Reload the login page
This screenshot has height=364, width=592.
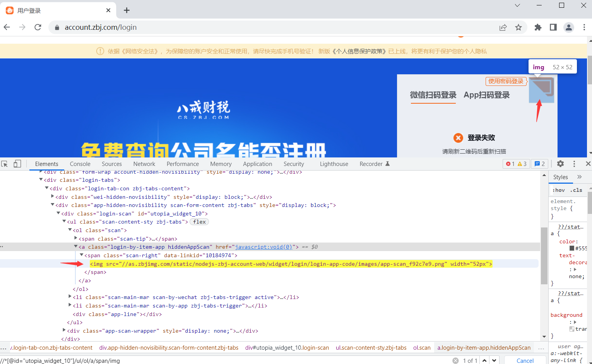pos(38,27)
